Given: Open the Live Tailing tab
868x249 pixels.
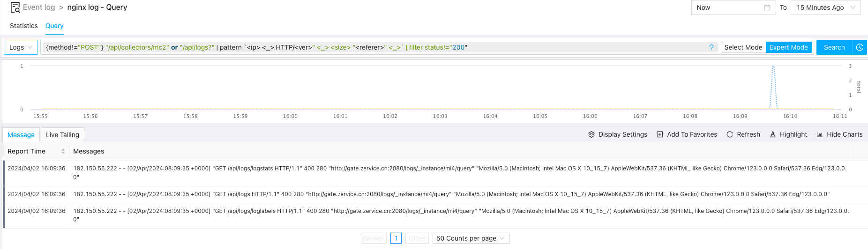Looking at the screenshot, I should pos(62,135).
